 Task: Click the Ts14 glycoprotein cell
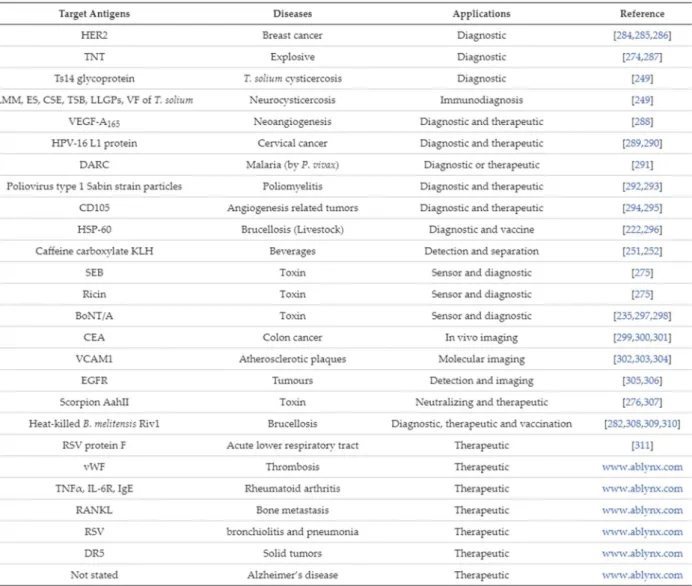pos(94,79)
